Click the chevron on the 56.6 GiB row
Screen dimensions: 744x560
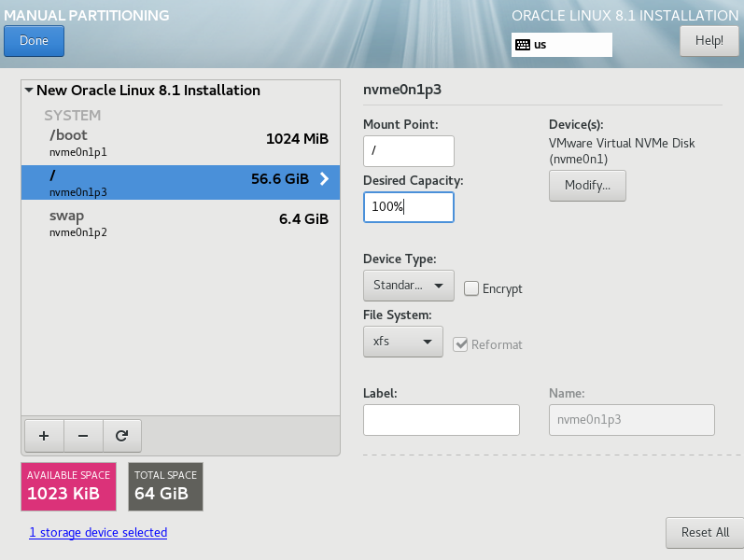(x=324, y=179)
